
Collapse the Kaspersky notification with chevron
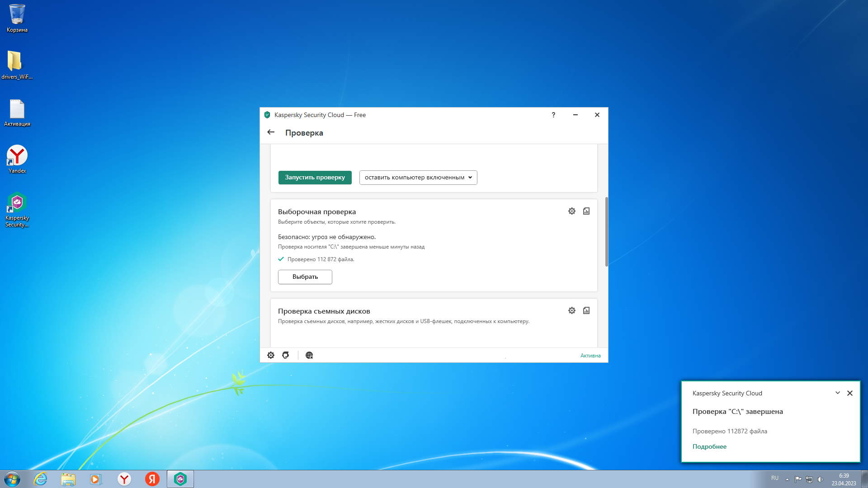[x=837, y=393]
